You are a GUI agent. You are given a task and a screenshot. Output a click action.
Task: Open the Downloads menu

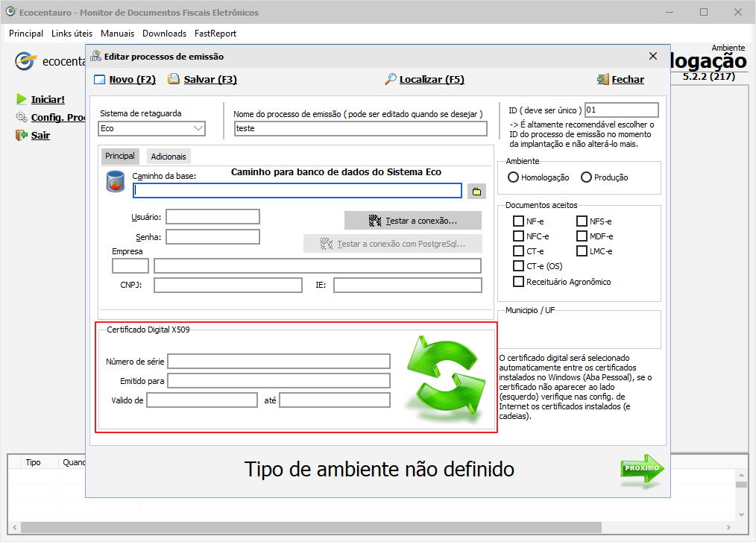164,34
